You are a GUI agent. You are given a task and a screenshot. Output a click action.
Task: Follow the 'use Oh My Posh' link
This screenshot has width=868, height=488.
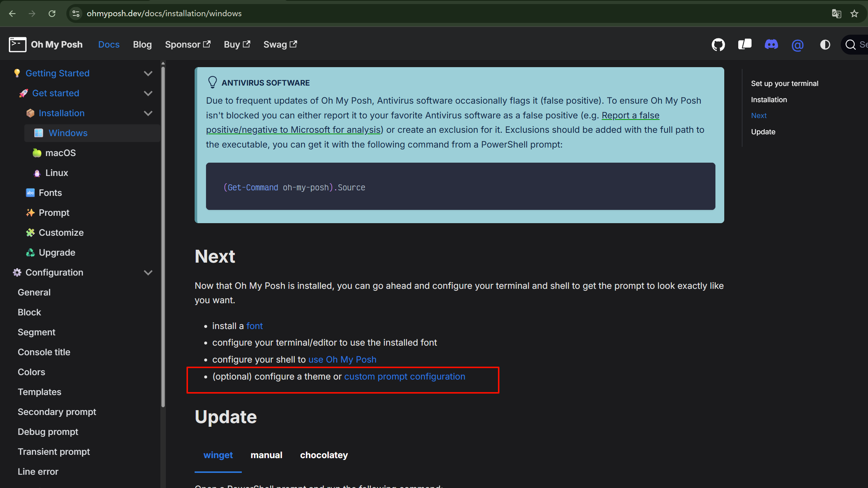342,360
